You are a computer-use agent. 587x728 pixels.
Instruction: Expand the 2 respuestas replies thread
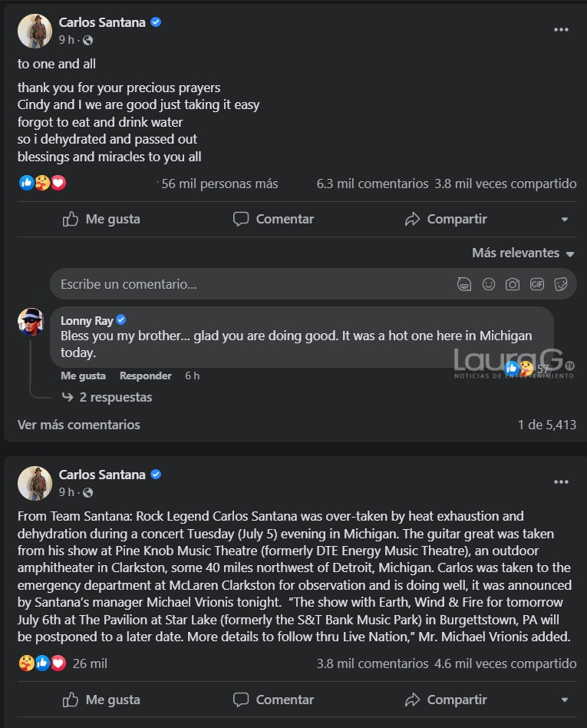pos(115,397)
